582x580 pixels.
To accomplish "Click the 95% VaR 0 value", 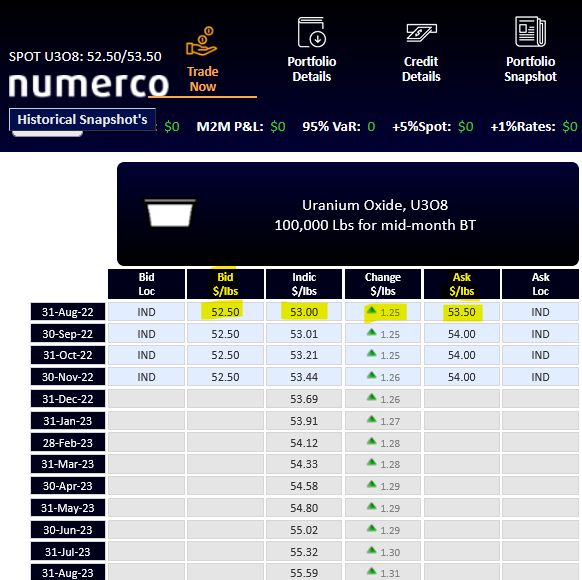I will click(371, 127).
